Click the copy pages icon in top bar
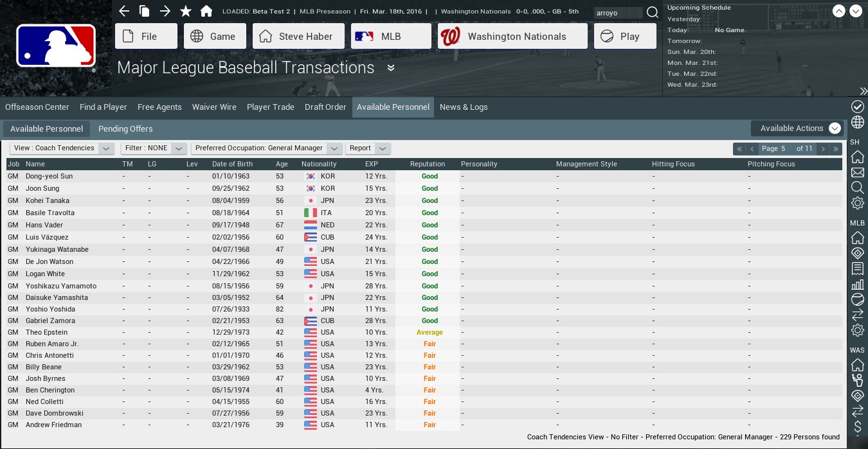This screenshot has width=868, height=449. (145, 11)
